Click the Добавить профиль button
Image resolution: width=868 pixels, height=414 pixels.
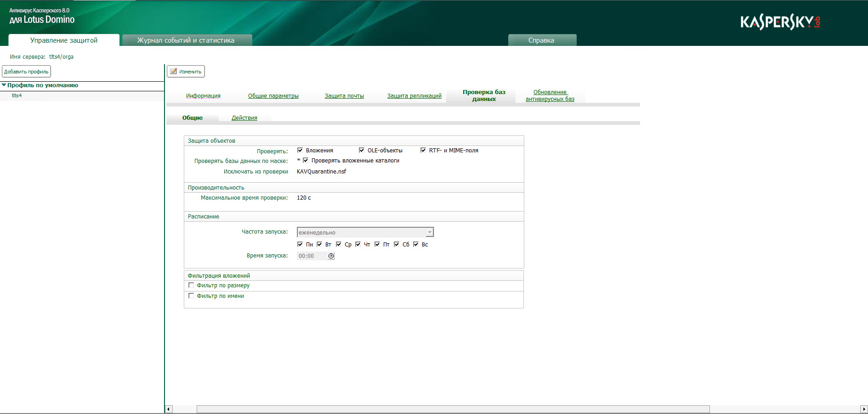(26, 72)
